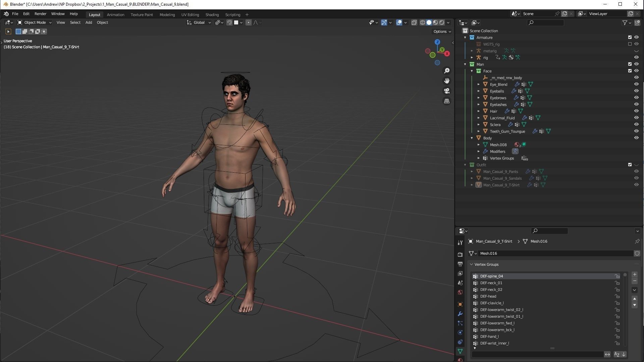
Task: Open Object properties orange square tab
Action: point(460,304)
